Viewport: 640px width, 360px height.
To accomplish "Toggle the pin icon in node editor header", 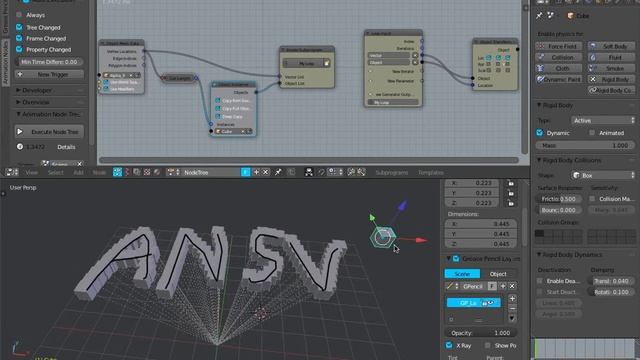I will 278,172.
